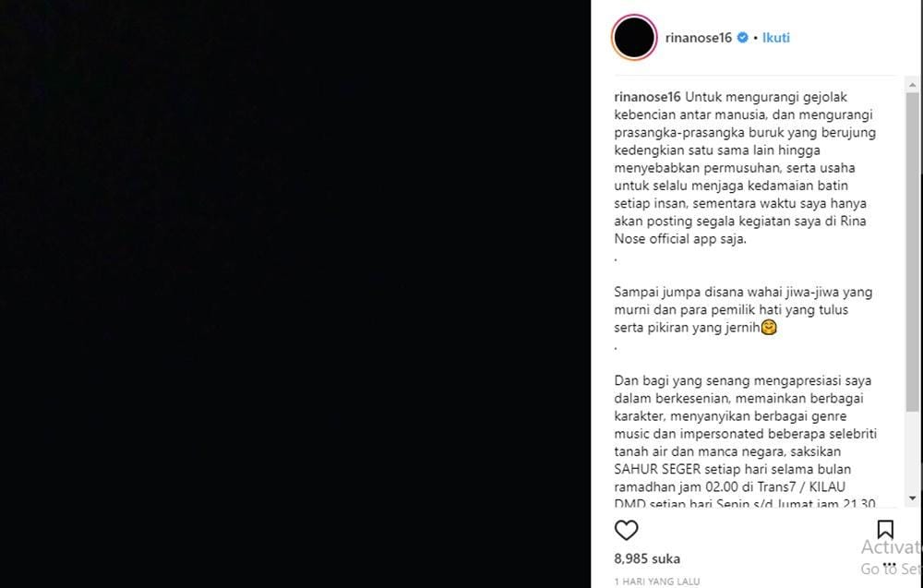Open the three-dot more options menu
923x588 pixels.
889,564
